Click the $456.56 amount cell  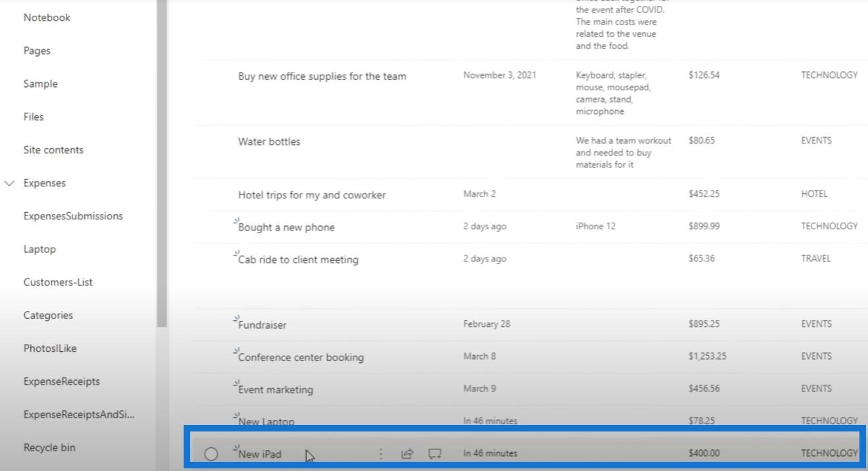click(704, 388)
